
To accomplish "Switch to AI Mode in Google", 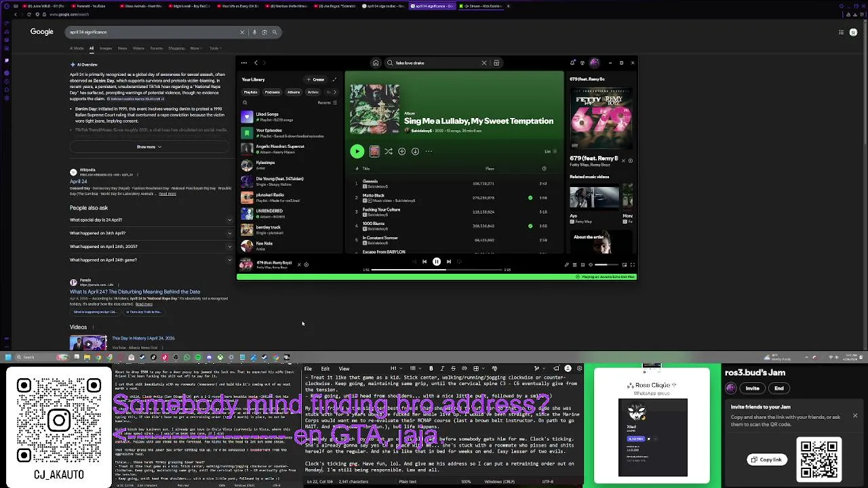I will [77, 48].
